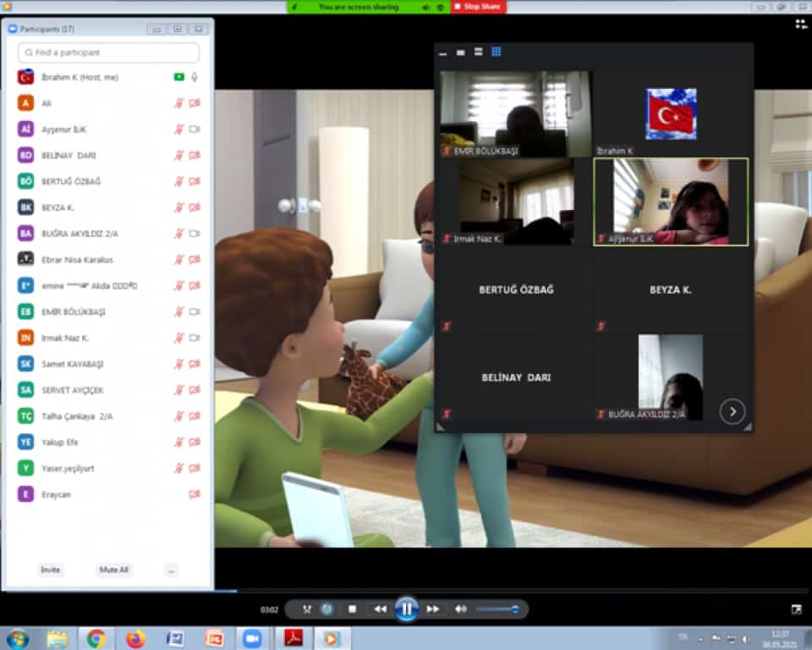The width and height of the screenshot is (812, 650).
Task: Open Zoom from the Windows taskbar
Action: pyautogui.click(x=251, y=638)
